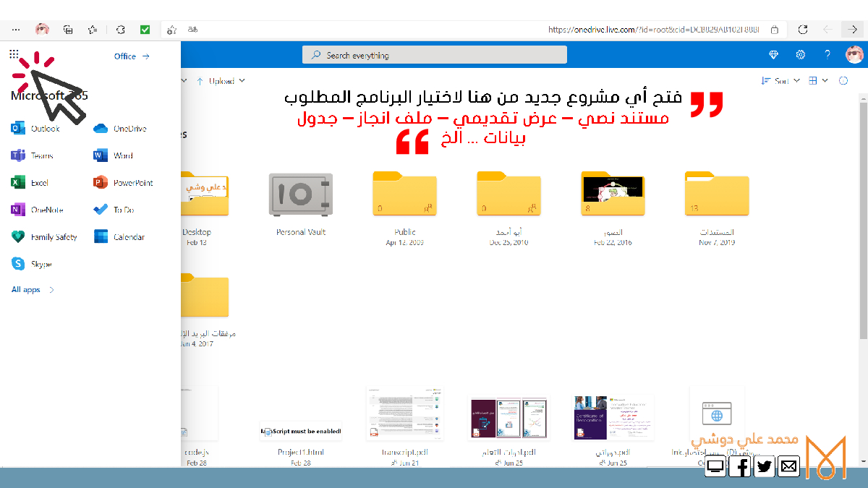Expand the view layout switcher dropdown
The image size is (868, 488).
tap(818, 81)
